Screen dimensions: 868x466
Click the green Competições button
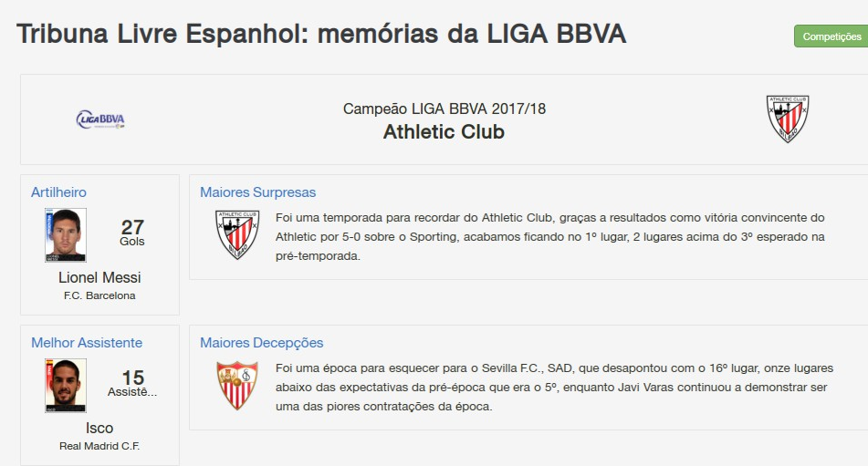pos(831,36)
